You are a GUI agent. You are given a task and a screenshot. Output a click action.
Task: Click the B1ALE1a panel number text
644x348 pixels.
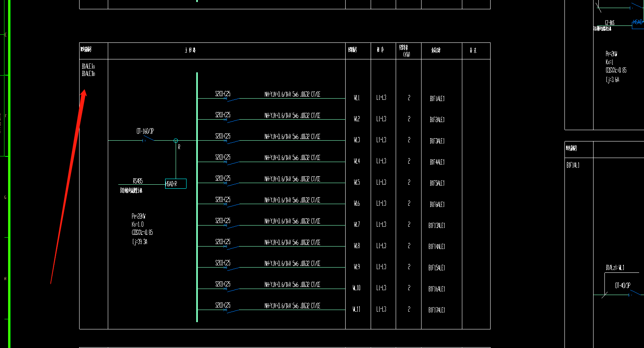[88, 66]
